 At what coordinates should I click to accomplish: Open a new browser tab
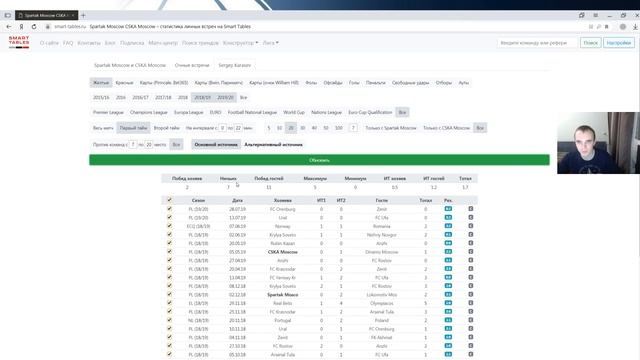(83, 16)
